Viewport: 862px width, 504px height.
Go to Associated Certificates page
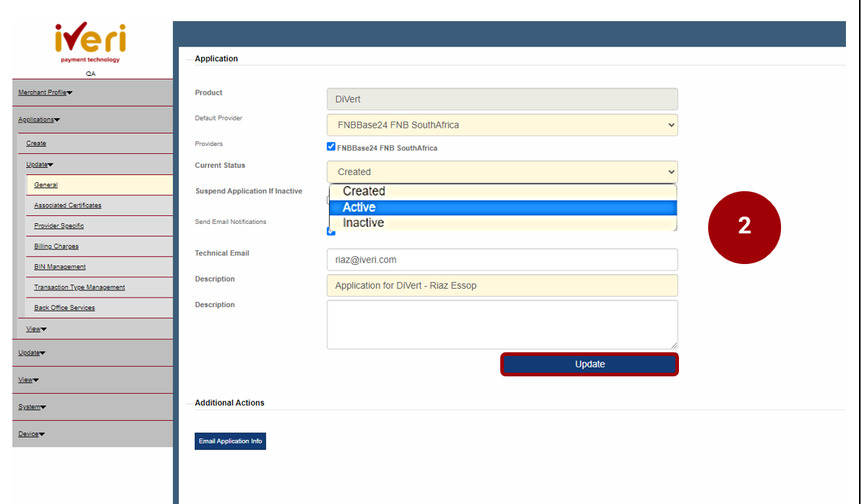(x=68, y=206)
